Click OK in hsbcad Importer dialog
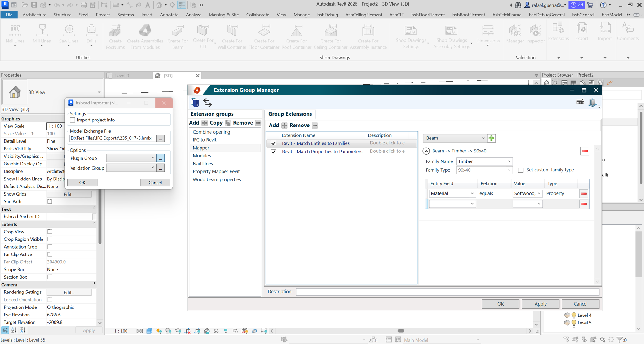 82,183
